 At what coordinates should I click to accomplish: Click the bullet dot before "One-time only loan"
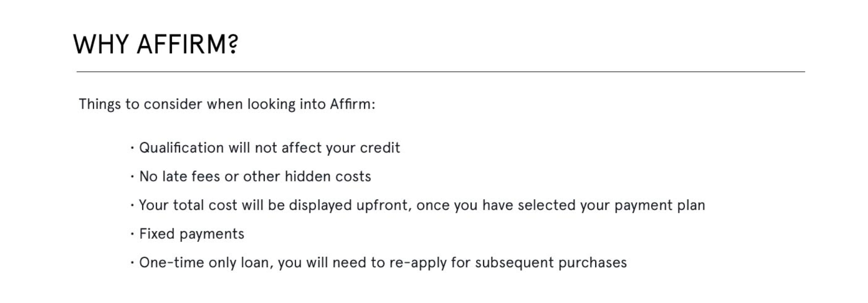coord(132,263)
